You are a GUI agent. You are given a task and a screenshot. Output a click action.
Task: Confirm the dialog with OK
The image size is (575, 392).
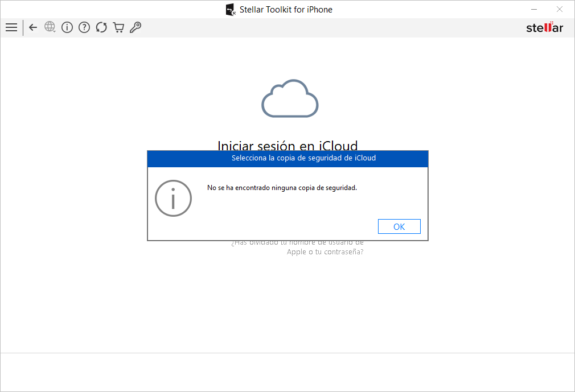pos(399,227)
